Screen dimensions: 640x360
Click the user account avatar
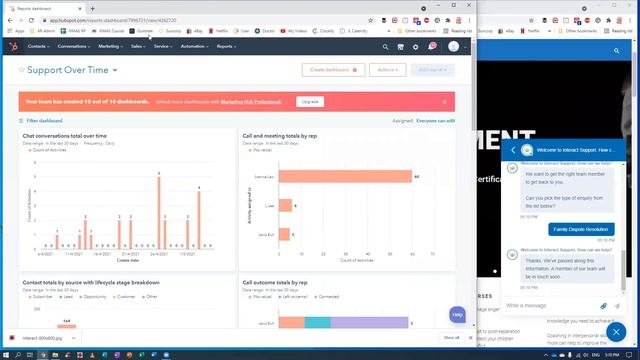pyautogui.click(x=453, y=47)
